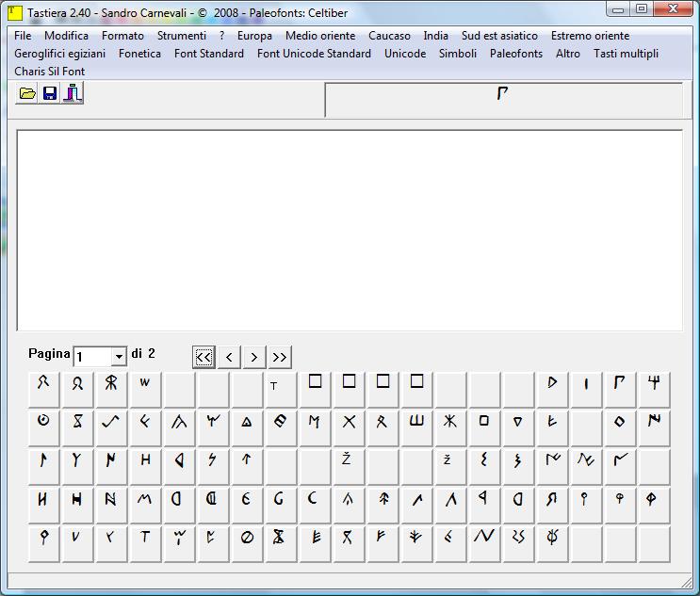The height and width of the screenshot is (596, 700).
Task: Open the Font Standard menu
Action: pyautogui.click(x=209, y=54)
